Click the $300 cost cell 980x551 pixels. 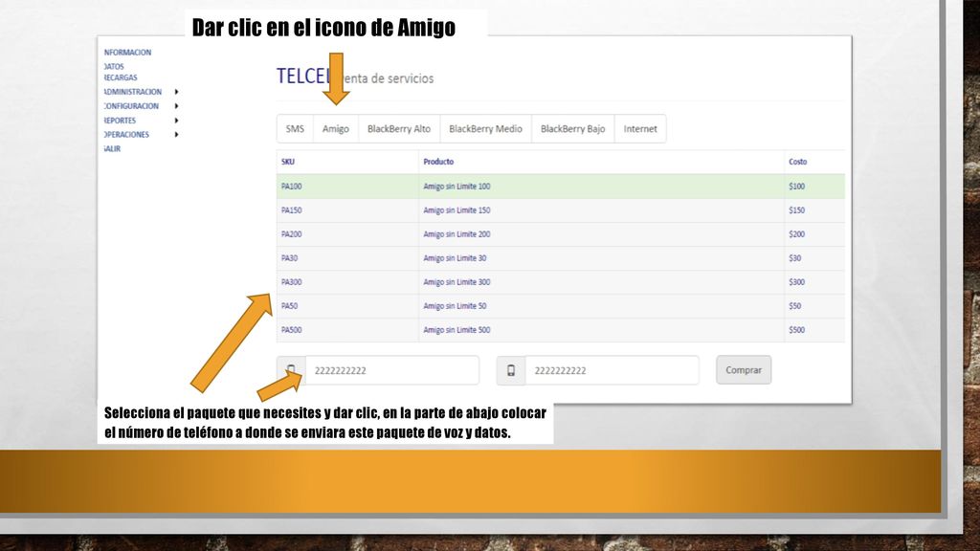tap(814, 282)
